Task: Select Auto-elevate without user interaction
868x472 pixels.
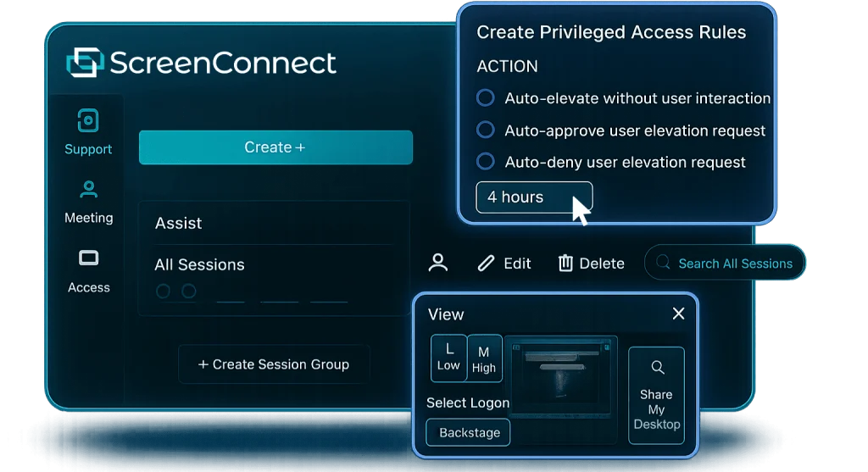Action: click(x=486, y=98)
